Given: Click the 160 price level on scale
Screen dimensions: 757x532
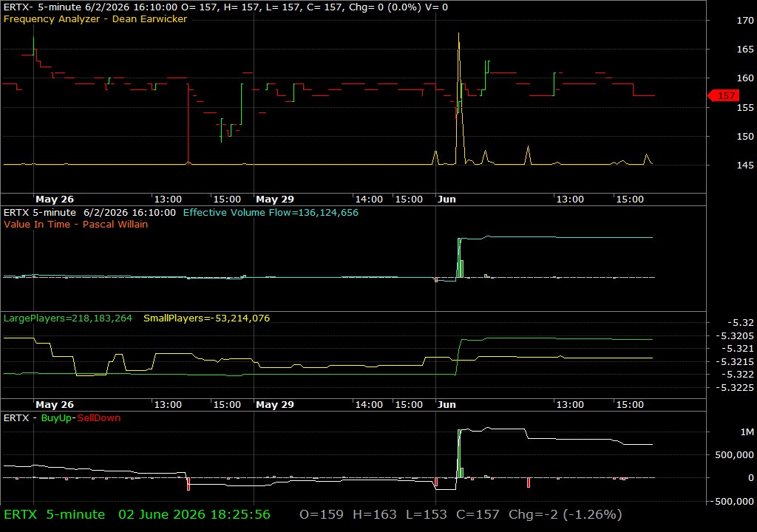Looking at the screenshot, I should 745,78.
